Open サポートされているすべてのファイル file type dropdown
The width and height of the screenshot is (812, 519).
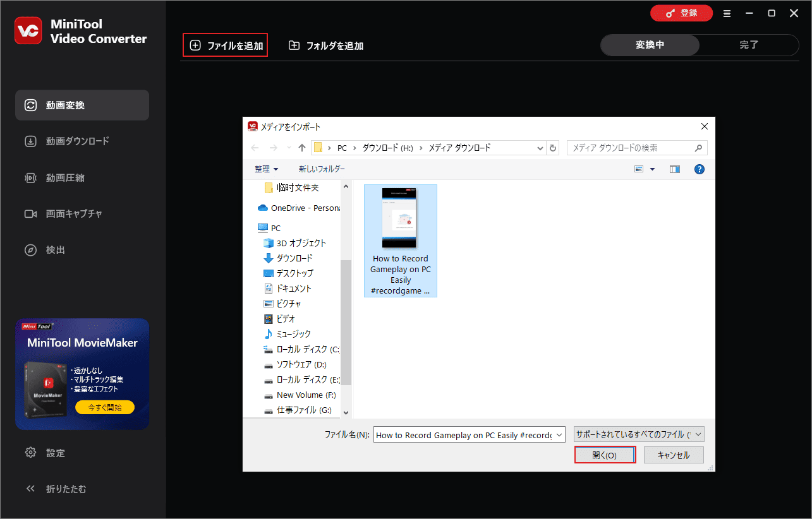[x=639, y=434]
